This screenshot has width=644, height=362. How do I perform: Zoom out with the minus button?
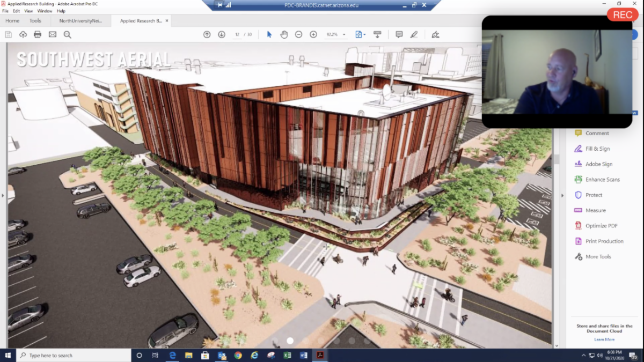coord(298,34)
